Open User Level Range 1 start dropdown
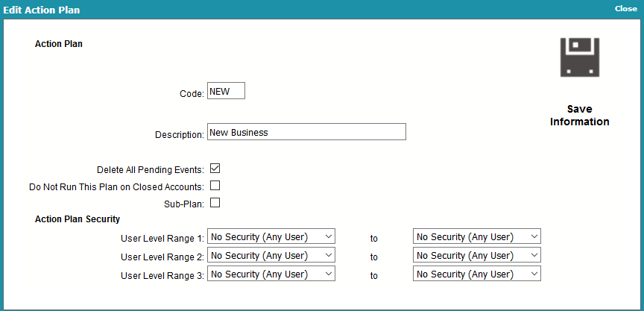The image size is (644, 311). click(271, 236)
